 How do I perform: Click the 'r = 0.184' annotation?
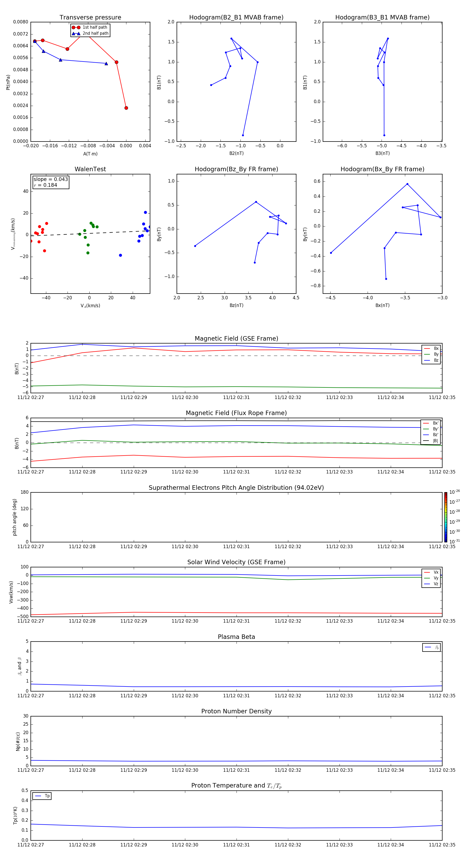point(45,185)
